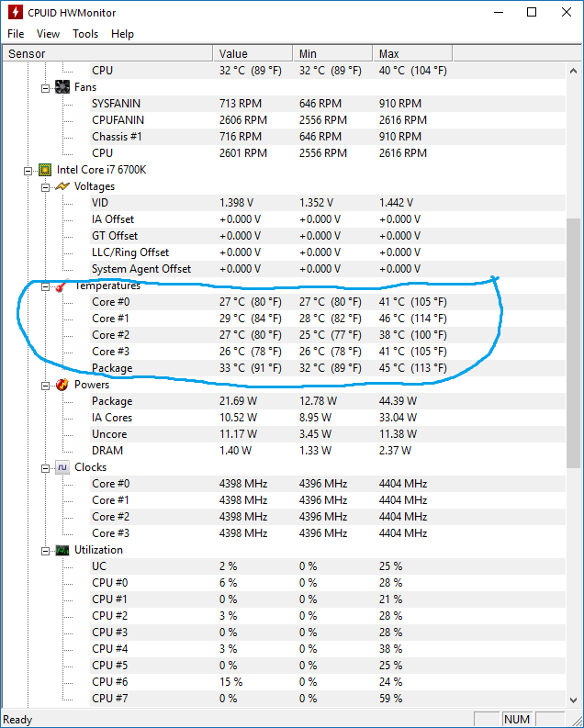Click the Min column header
This screenshot has width=584, height=728.
point(332,54)
